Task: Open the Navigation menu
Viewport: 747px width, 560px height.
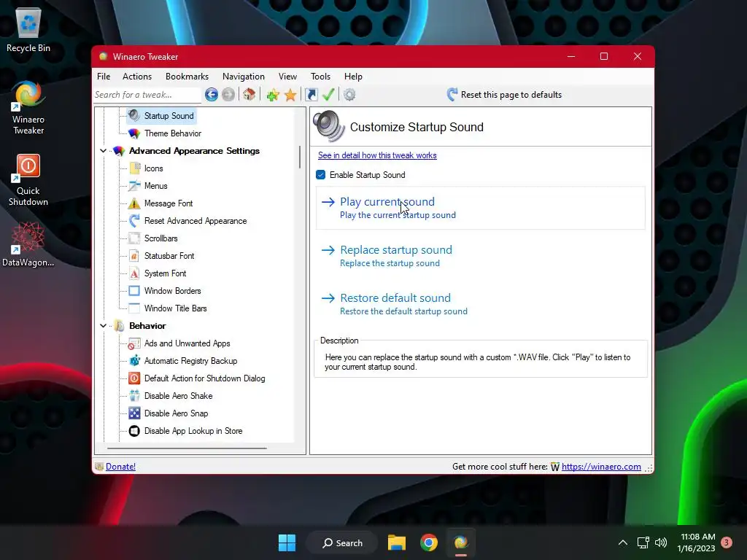Action: pos(244,76)
